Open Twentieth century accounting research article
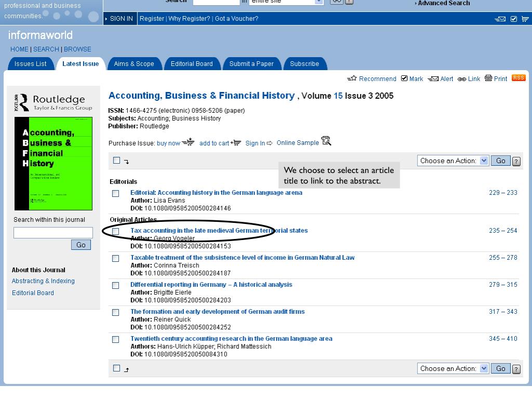Image resolution: width=532 pixels, height=399 pixels. [231, 339]
